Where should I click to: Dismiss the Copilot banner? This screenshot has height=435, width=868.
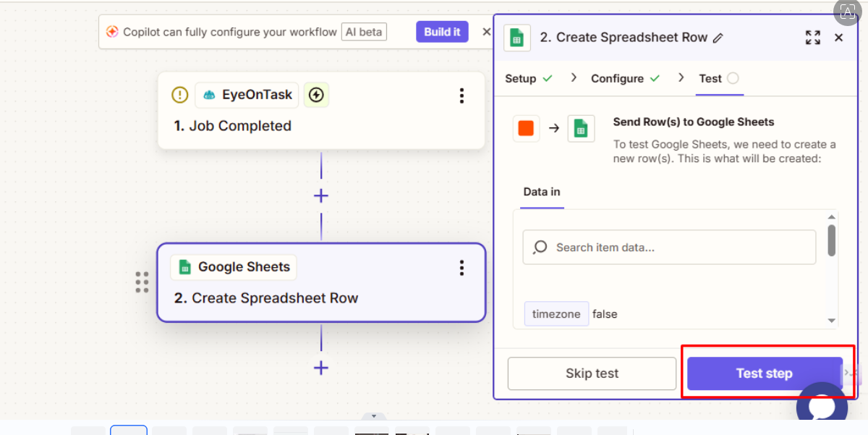(x=486, y=32)
